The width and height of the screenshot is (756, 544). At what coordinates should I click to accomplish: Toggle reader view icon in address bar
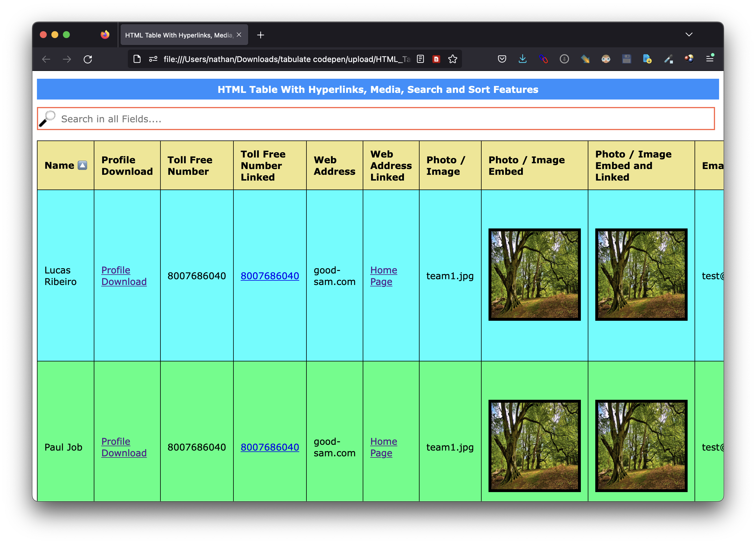point(420,59)
